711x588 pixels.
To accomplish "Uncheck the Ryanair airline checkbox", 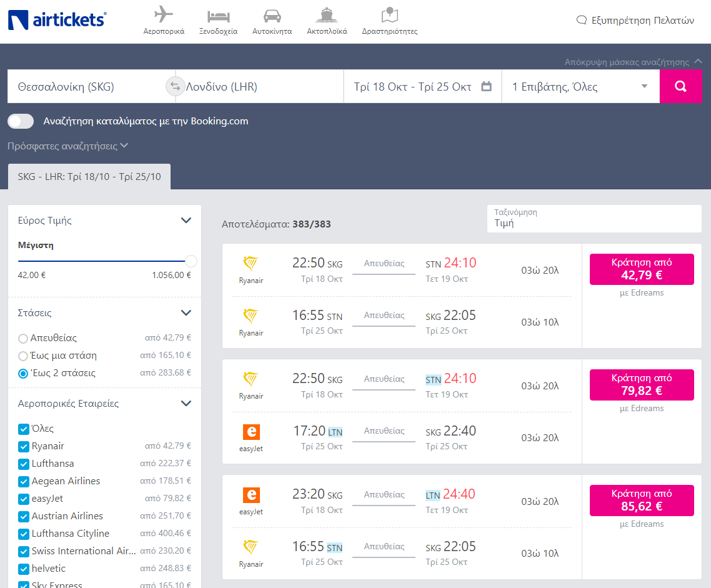I will (x=24, y=447).
